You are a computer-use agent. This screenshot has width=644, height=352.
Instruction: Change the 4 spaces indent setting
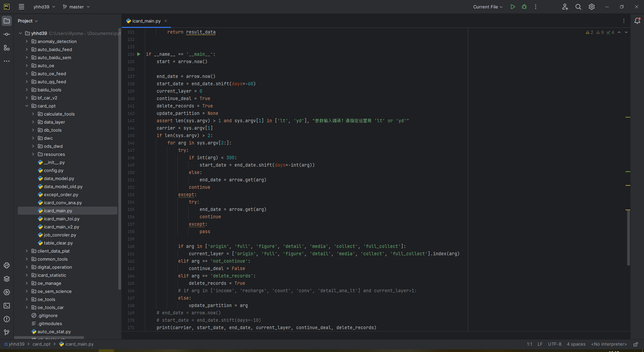pyautogui.click(x=576, y=344)
